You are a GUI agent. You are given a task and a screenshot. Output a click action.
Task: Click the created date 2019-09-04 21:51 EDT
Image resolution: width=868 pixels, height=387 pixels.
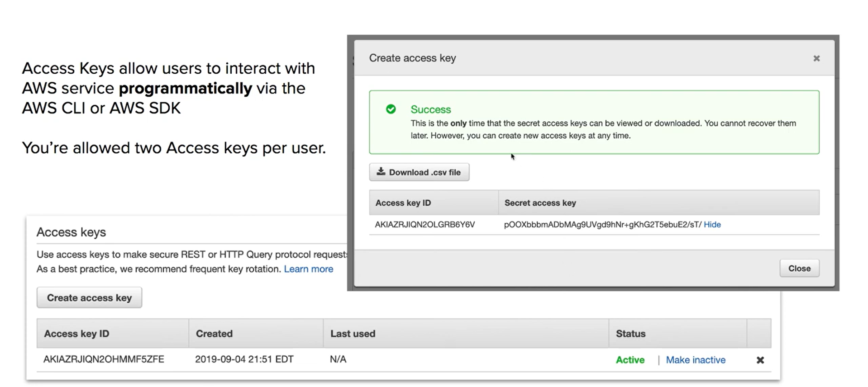tap(244, 359)
